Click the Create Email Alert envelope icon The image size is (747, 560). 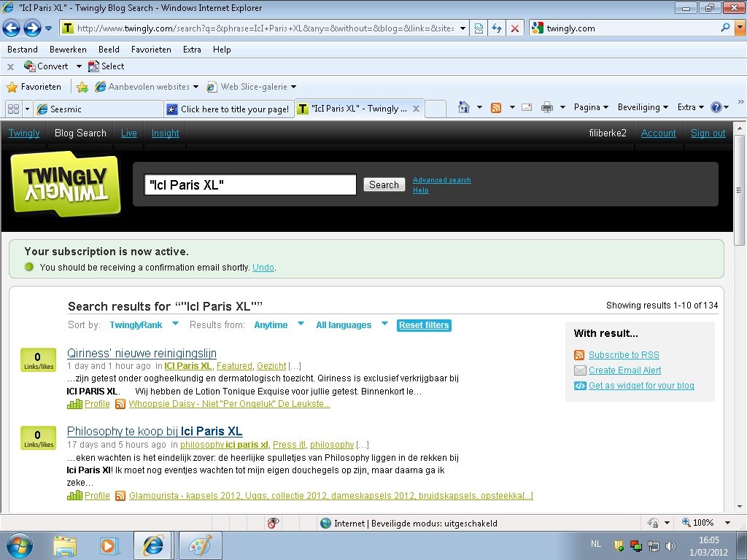[580, 370]
